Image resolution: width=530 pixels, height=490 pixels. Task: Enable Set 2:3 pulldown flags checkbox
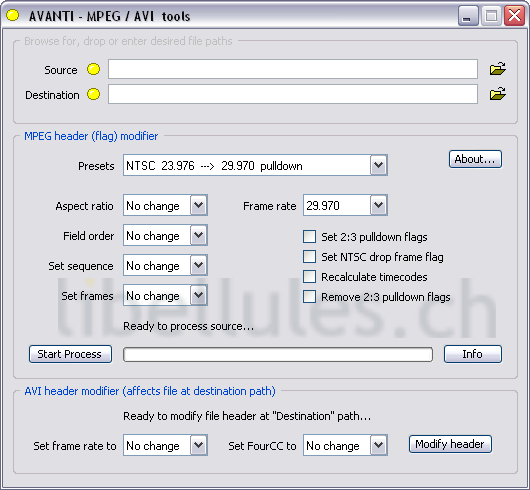pyautogui.click(x=310, y=237)
